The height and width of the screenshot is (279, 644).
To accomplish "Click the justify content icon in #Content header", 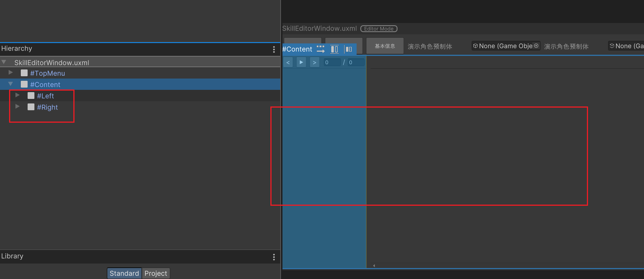I will [x=348, y=49].
